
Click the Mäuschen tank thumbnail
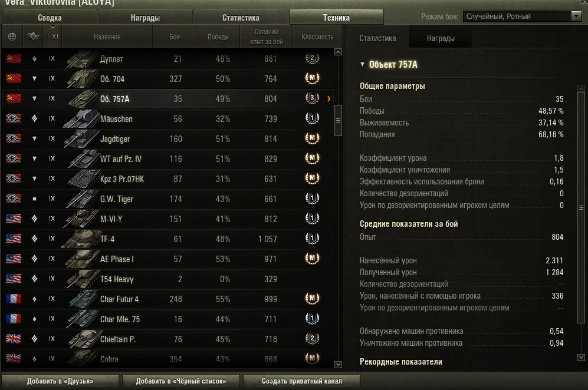(x=81, y=119)
